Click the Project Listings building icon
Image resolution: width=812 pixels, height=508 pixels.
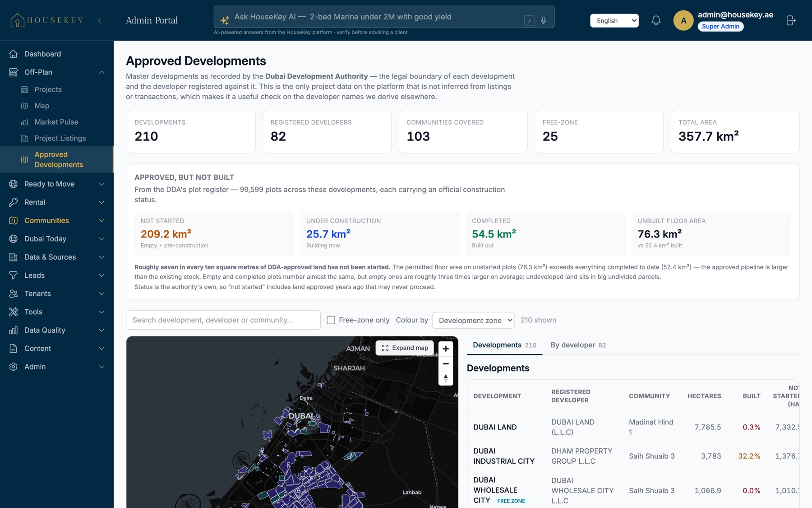(x=25, y=138)
